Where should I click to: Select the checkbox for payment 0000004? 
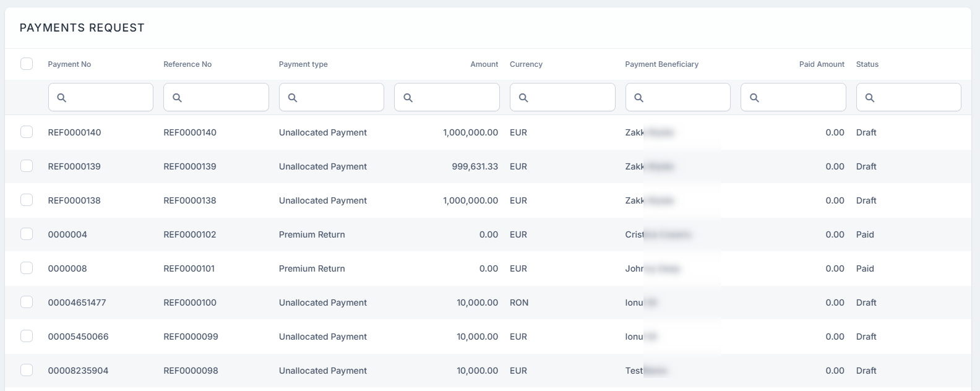click(x=27, y=234)
